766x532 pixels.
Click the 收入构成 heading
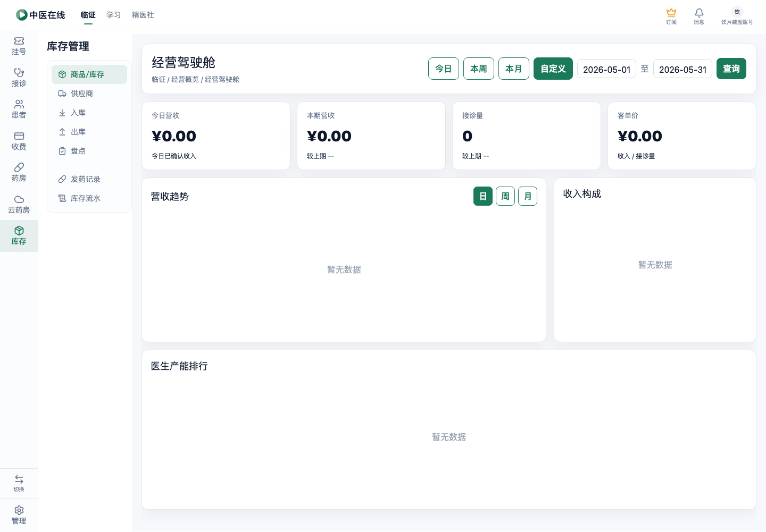coord(582,194)
